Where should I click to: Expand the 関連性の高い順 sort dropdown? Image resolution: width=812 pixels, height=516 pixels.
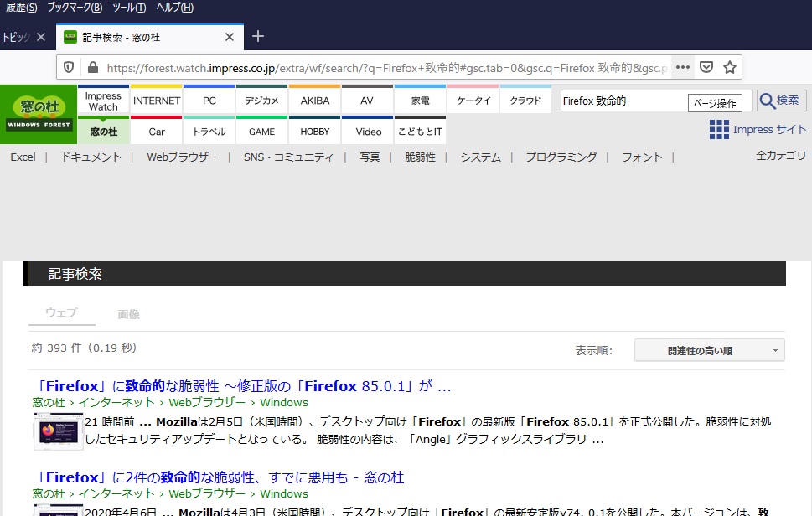pyautogui.click(x=709, y=350)
